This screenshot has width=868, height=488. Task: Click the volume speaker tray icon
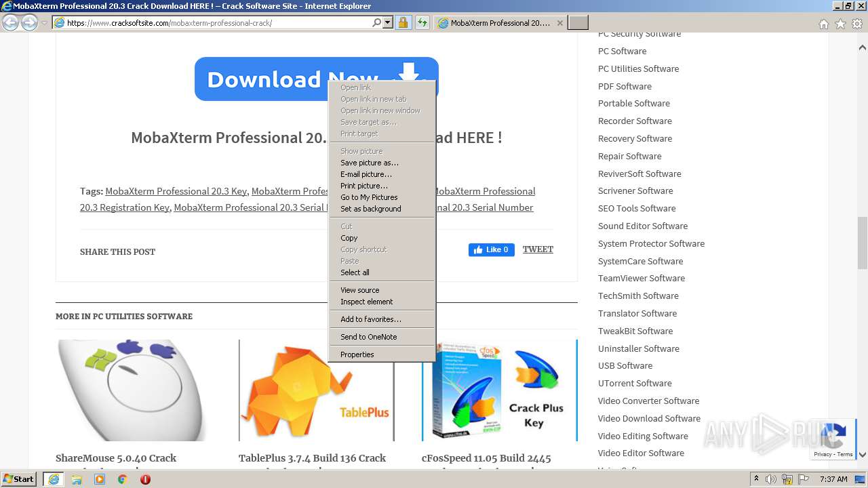pos(771,479)
